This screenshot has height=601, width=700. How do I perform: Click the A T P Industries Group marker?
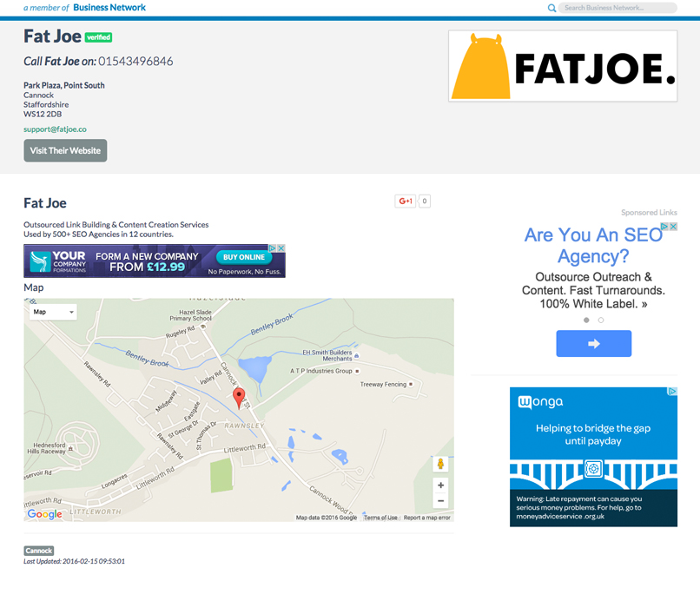click(x=357, y=371)
